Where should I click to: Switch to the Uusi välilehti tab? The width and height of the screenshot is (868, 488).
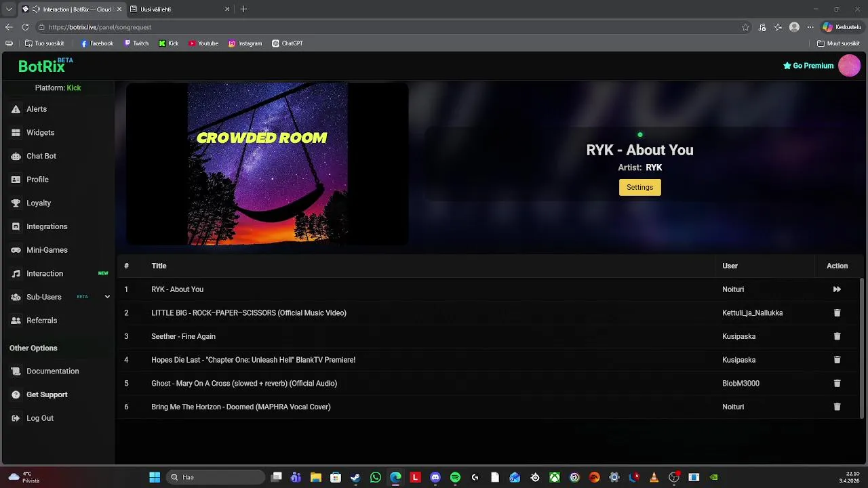click(180, 9)
